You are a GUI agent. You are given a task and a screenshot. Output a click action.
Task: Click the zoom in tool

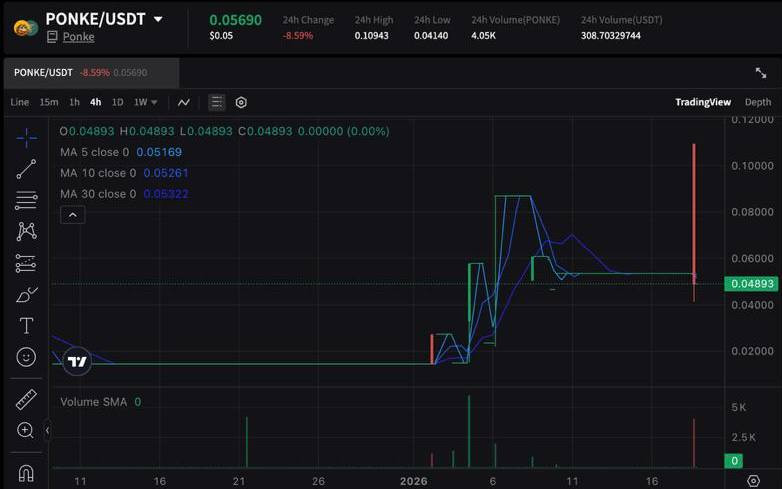[26, 431]
